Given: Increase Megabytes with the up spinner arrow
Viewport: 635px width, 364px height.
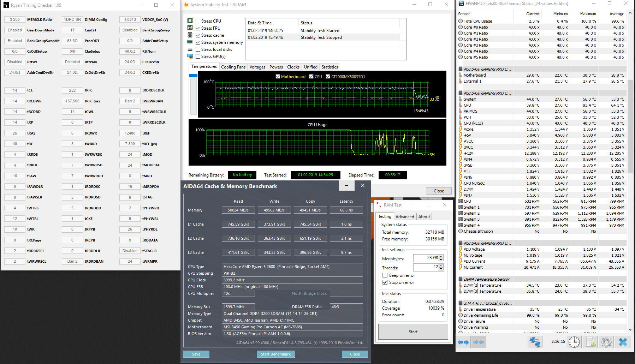Looking at the screenshot, I should (441, 257).
